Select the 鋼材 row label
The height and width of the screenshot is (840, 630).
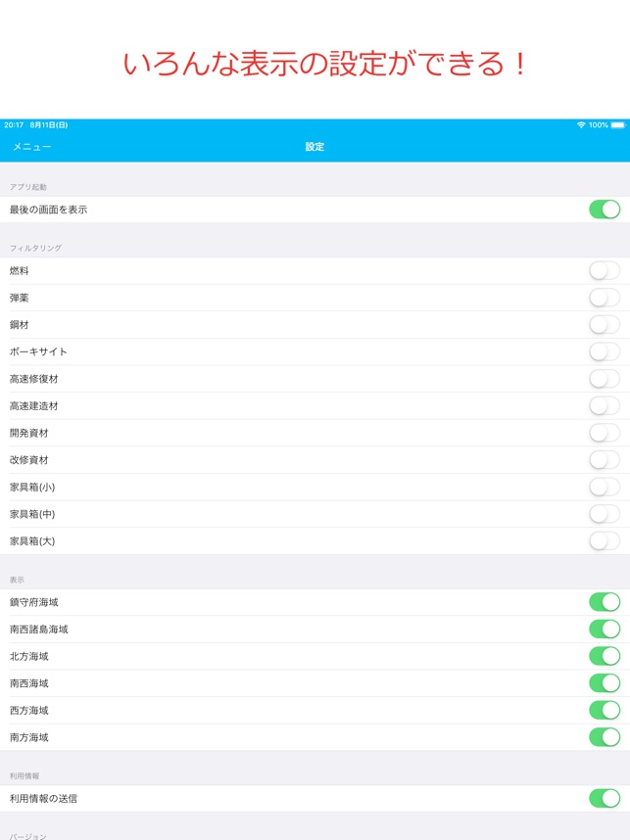20,325
